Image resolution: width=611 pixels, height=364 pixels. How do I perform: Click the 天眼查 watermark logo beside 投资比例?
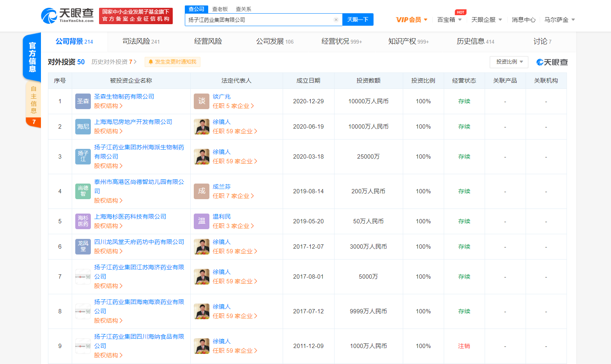pos(552,62)
